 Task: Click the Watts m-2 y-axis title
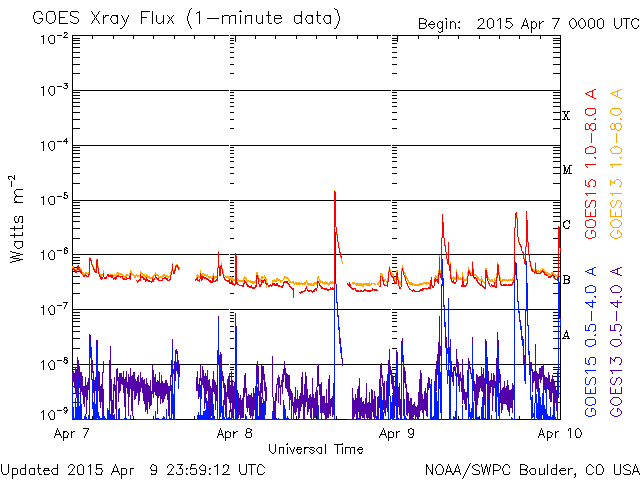tap(17, 218)
